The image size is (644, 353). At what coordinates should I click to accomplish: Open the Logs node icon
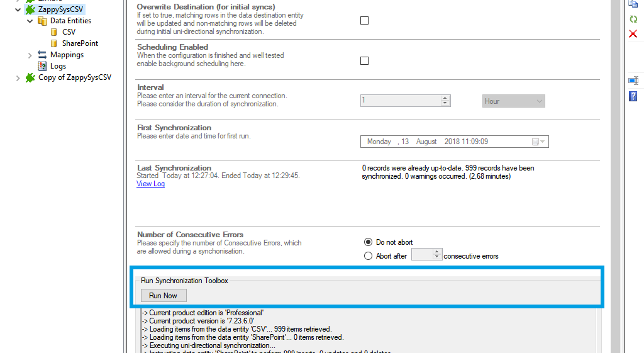43,66
